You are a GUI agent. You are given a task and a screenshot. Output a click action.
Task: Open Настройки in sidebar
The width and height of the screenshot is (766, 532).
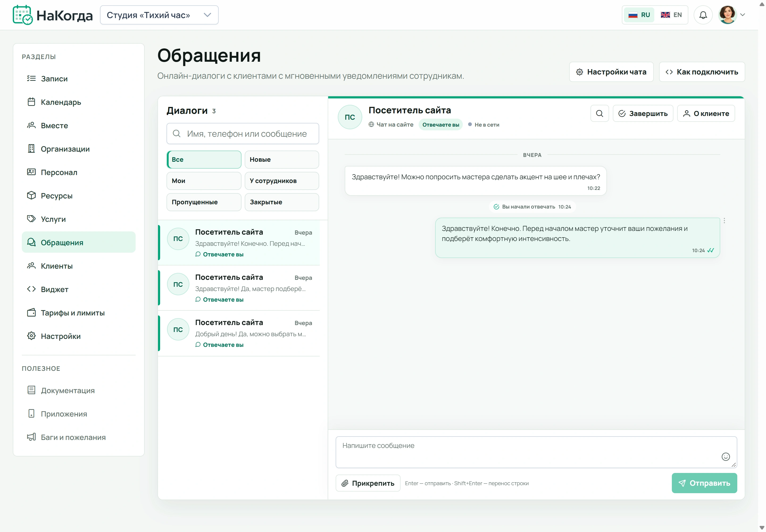[79, 336]
